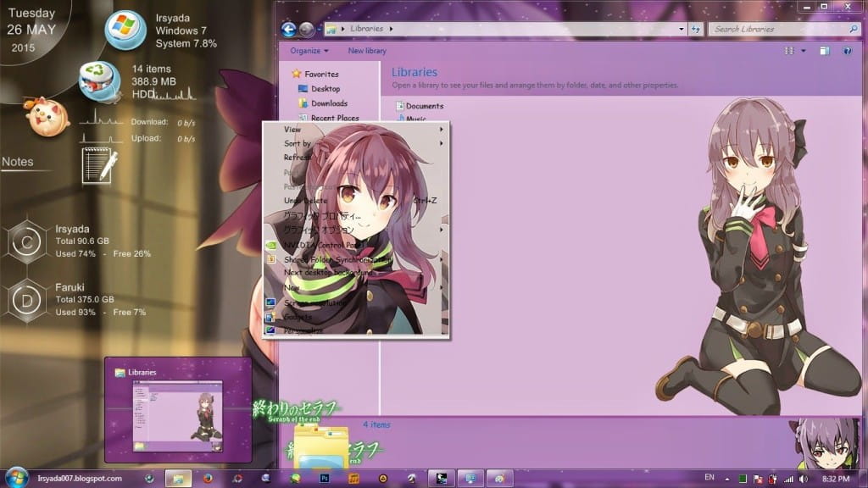Launch Photoshop from the taskbar
This screenshot has height=488, width=868.
323,478
